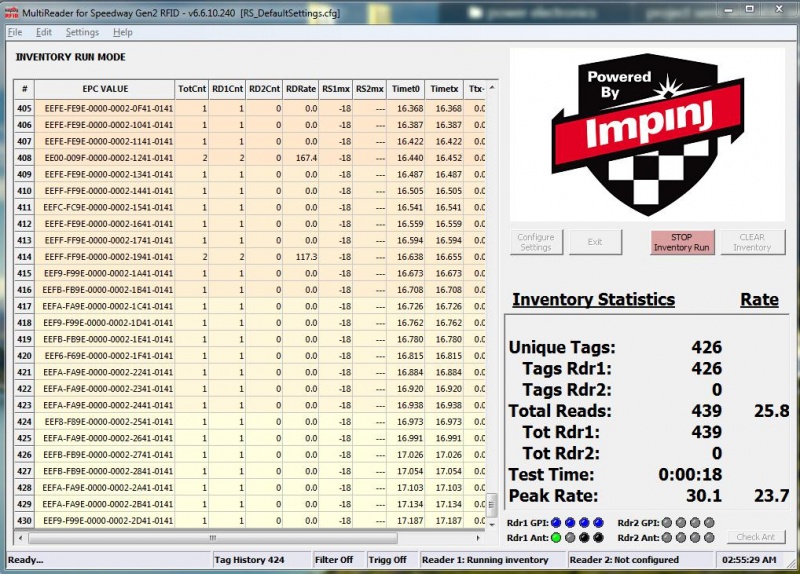Click Reader 1: Running inventory status
This screenshot has width=800, height=574.
point(492,560)
